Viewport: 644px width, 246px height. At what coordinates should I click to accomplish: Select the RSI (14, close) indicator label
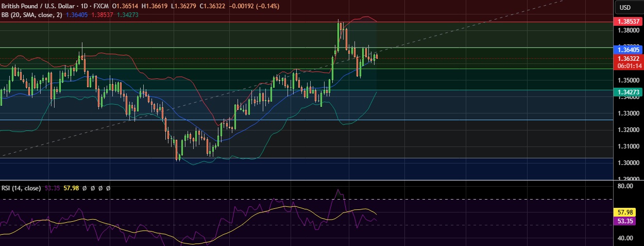(21, 188)
